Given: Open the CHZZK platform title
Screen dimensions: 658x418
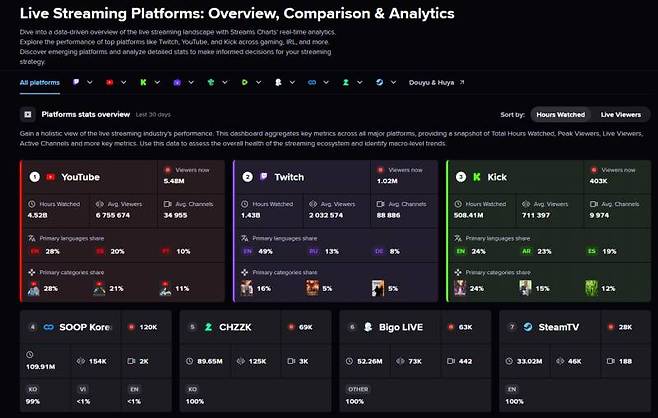Looking at the screenshot, I should coord(235,327).
